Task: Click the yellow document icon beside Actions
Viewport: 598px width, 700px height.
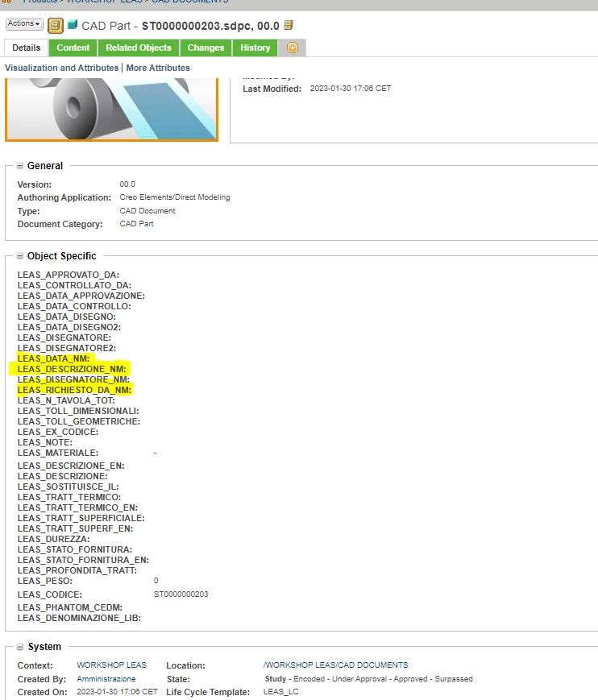Action: tap(56, 26)
